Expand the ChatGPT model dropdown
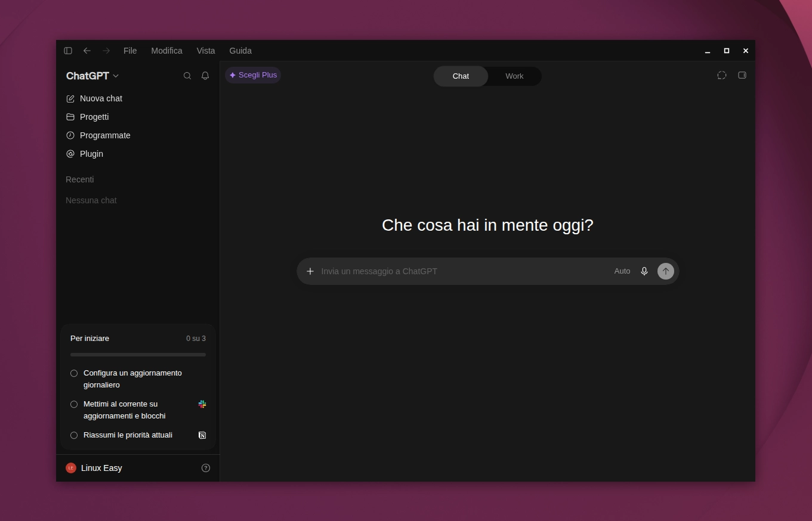Viewport: 812px width, 521px height. 92,76
